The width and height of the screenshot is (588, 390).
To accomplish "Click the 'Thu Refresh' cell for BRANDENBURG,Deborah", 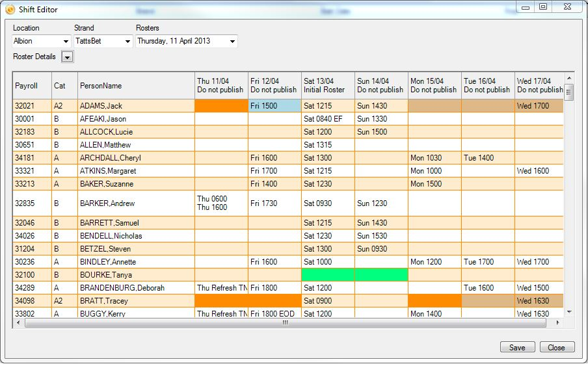I will tap(220, 287).
